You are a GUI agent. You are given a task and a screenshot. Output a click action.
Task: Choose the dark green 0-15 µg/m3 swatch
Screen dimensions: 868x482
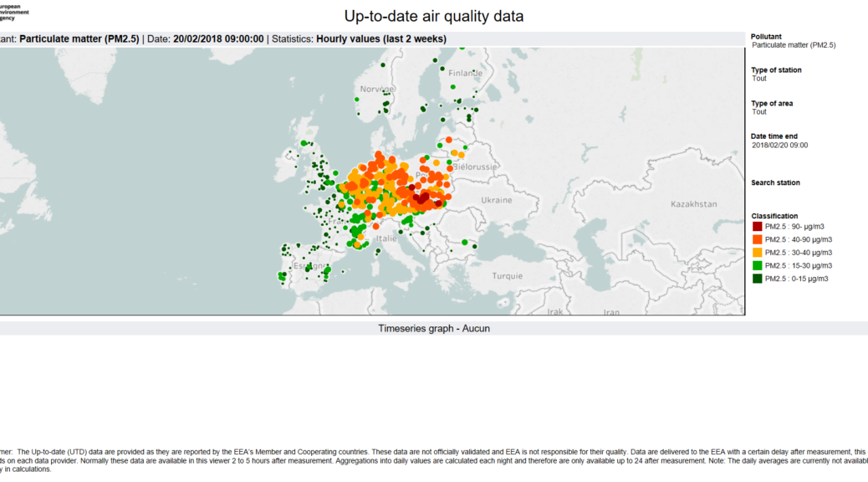click(757, 279)
